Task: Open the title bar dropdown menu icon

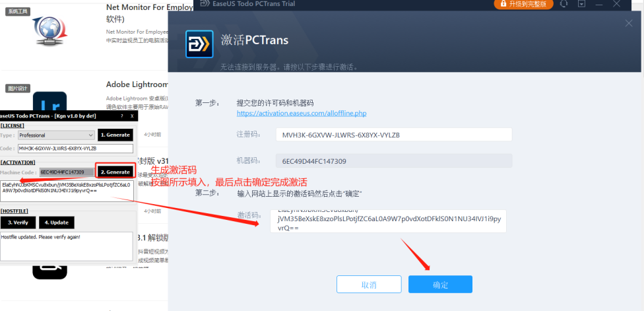Action: coord(581,4)
